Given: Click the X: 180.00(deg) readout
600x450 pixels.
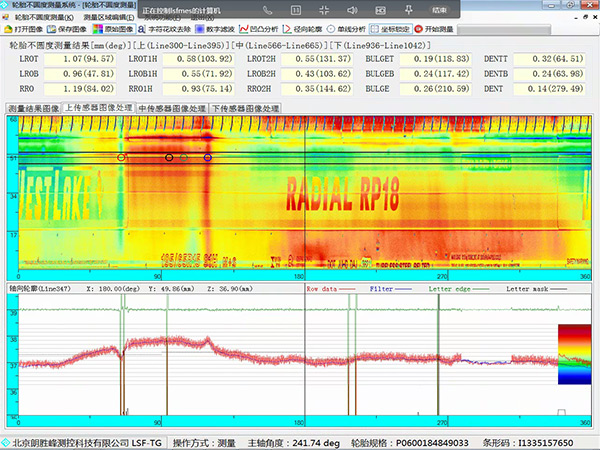Looking at the screenshot, I should point(113,289).
